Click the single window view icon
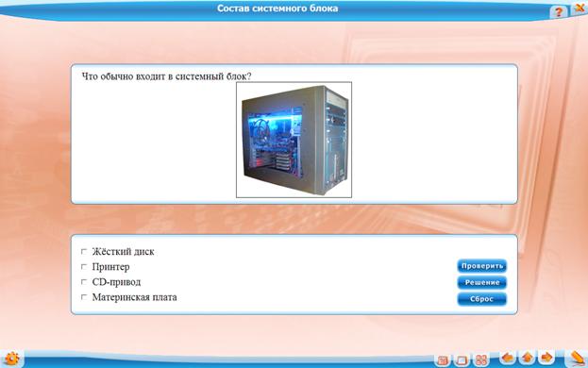 click(x=462, y=360)
